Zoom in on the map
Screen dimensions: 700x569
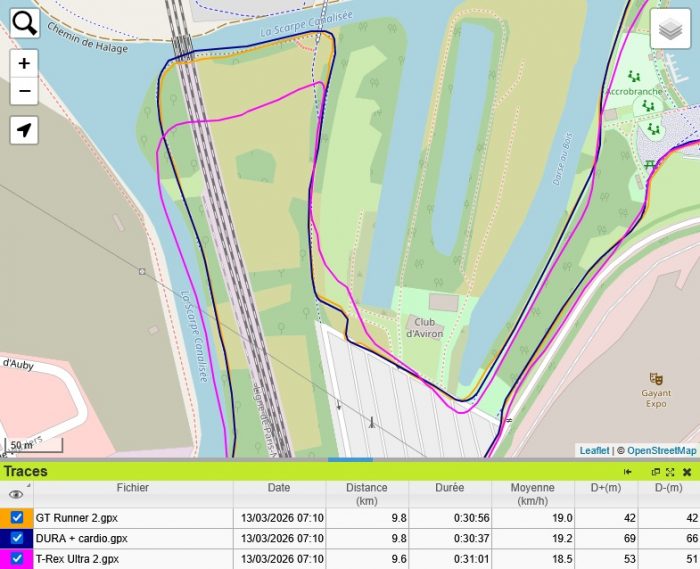point(24,63)
